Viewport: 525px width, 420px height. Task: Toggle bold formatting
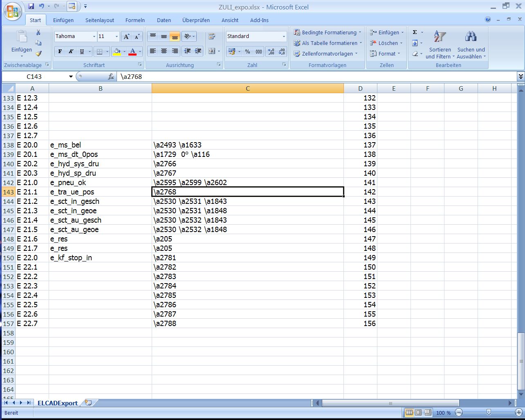(60, 51)
